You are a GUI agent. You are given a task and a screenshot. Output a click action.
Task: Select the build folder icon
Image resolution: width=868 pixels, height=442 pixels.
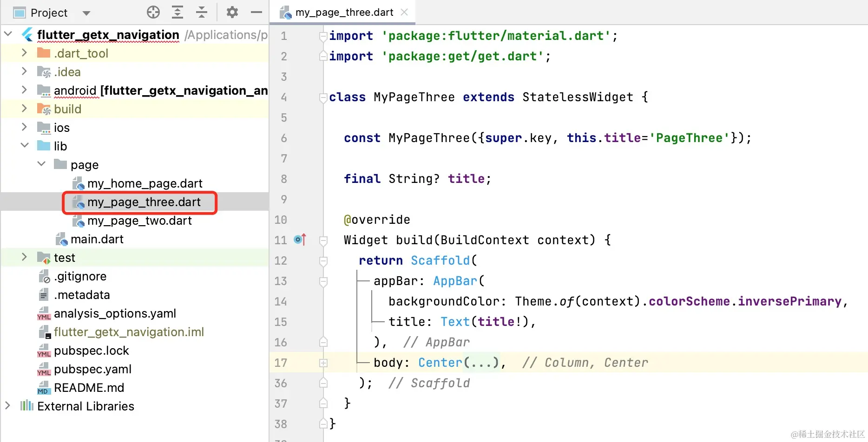tap(44, 109)
